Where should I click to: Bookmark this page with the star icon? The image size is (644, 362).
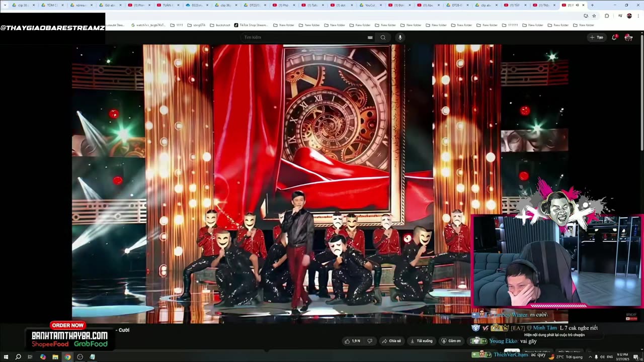594,16
